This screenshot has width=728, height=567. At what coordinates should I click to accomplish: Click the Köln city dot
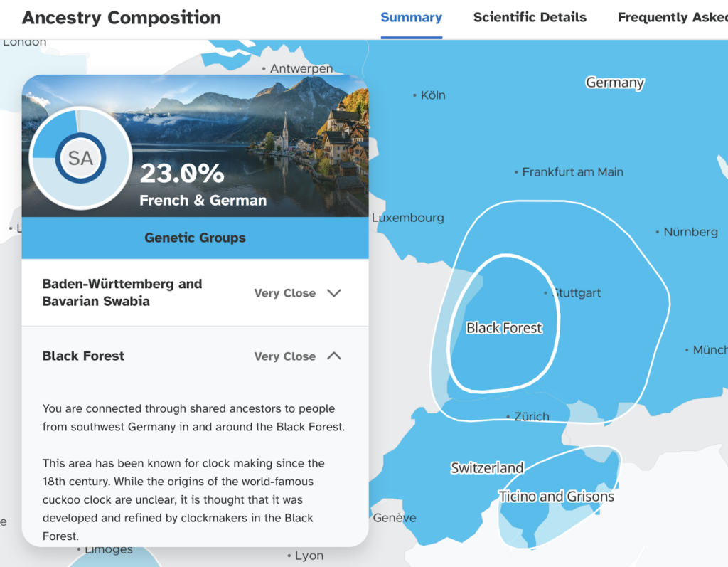click(x=415, y=95)
